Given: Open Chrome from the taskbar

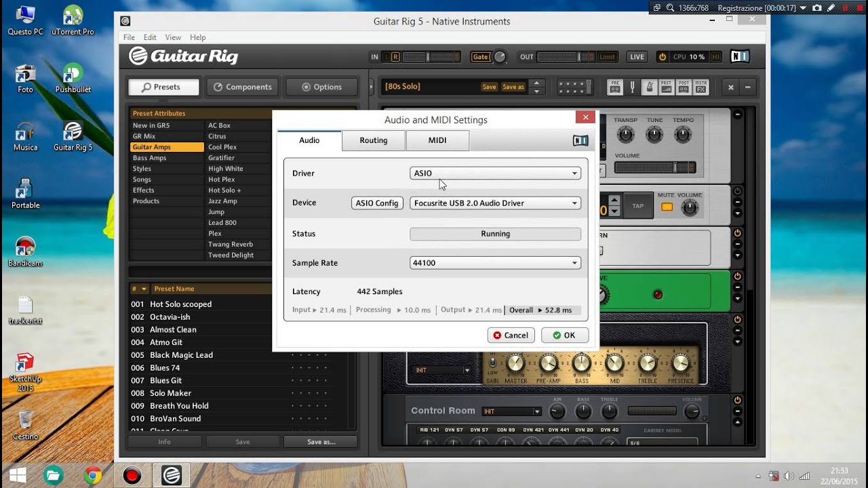Looking at the screenshot, I should click(93, 475).
